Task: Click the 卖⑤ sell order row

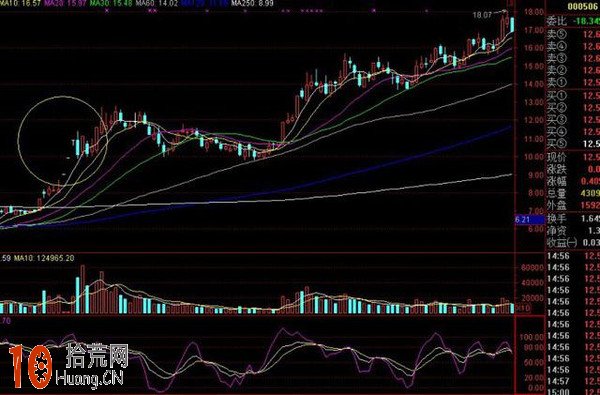Action: [573, 34]
